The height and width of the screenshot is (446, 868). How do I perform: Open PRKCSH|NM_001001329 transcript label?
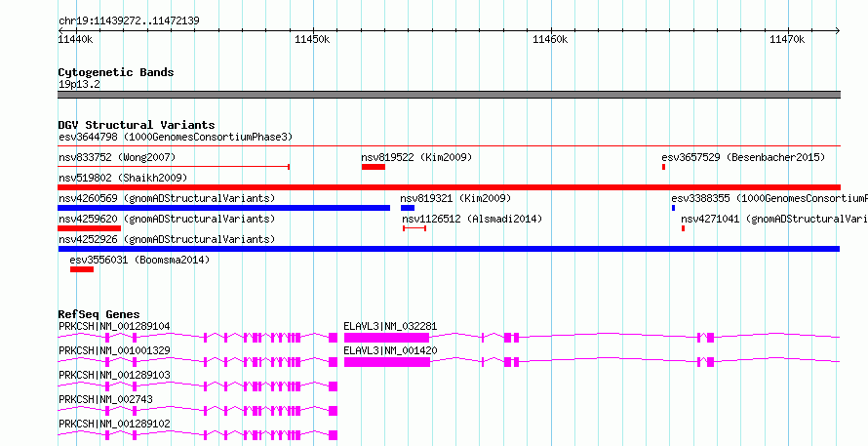click(114, 350)
